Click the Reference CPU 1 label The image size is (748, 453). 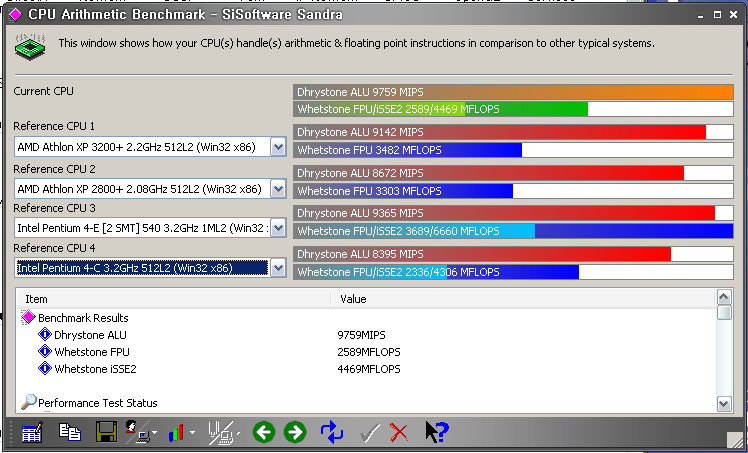pos(54,126)
